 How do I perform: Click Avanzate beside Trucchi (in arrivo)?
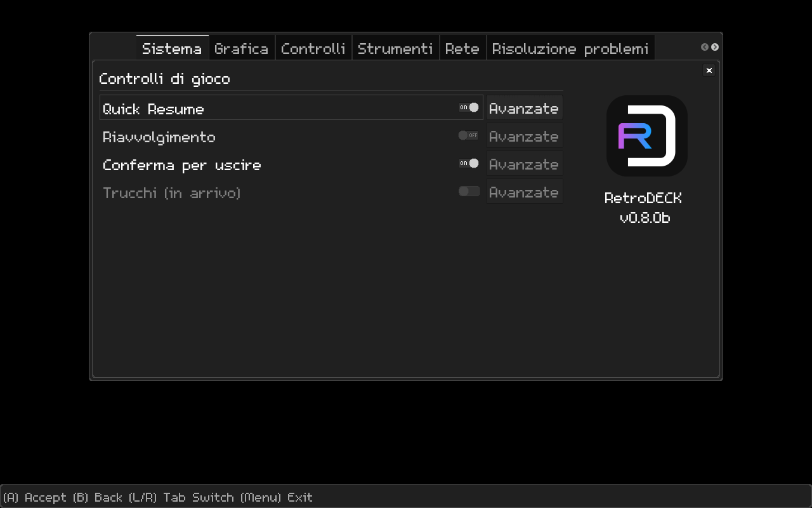pyautogui.click(x=524, y=192)
